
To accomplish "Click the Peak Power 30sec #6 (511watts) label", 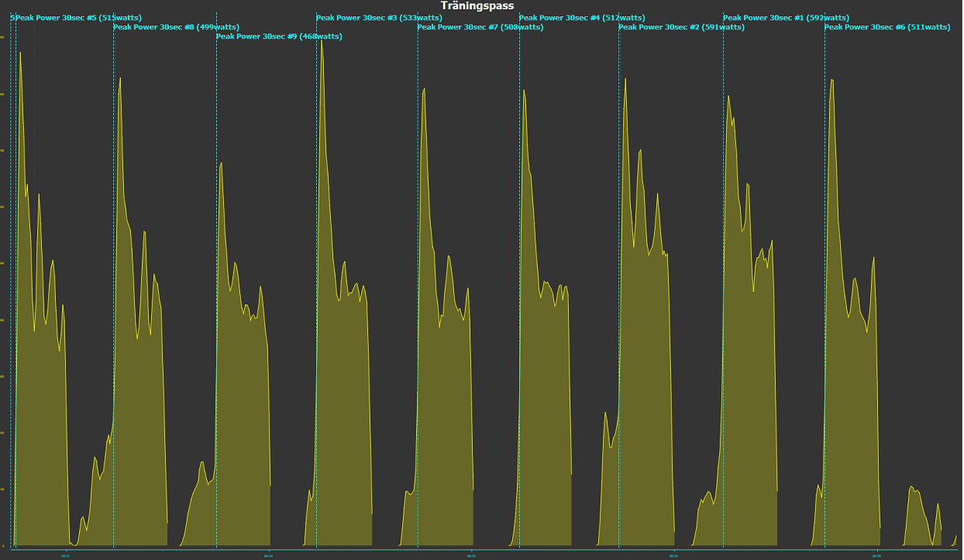I will pos(887,27).
